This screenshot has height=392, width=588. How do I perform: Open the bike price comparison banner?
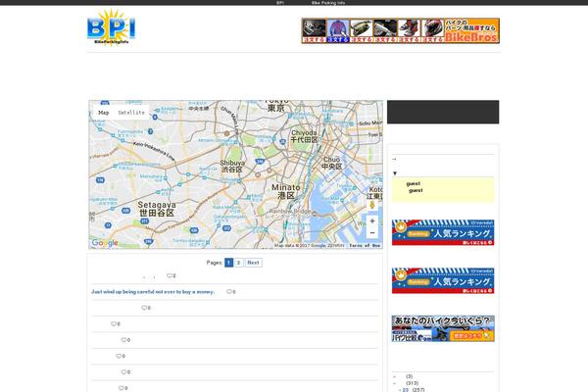[443, 328]
